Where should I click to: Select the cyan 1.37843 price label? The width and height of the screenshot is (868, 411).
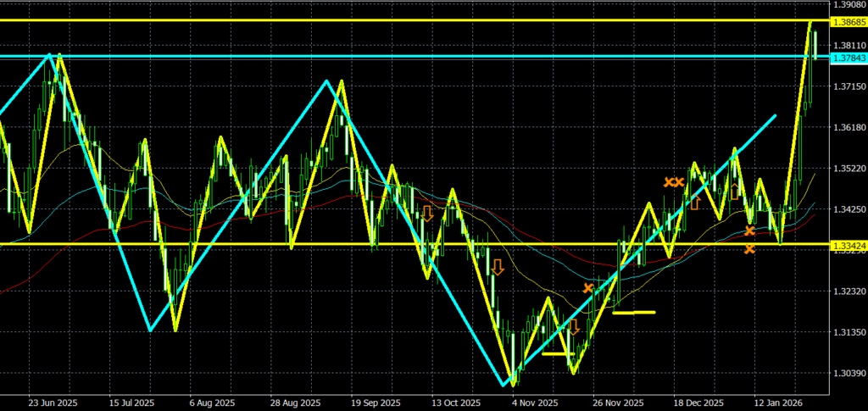(x=849, y=58)
